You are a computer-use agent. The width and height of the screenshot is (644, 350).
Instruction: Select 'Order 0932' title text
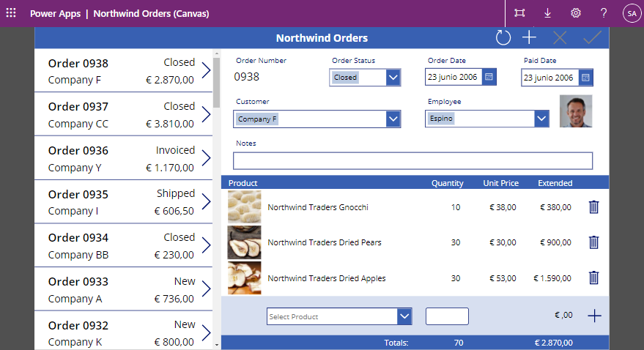[78, 326]
